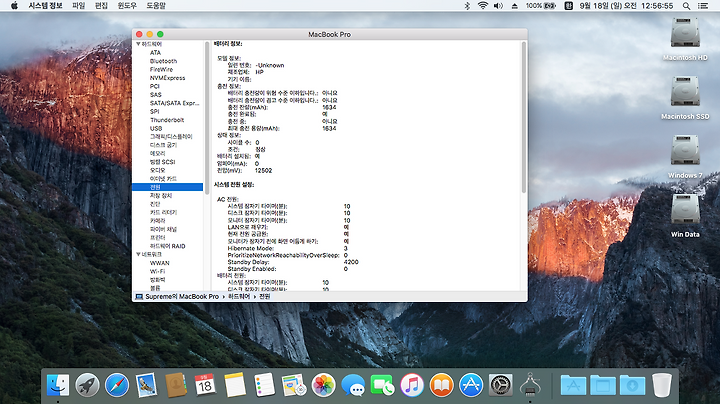Open FaceTime from the dock
This screenshot has height=404, width=720.
[x=382, y=385]
